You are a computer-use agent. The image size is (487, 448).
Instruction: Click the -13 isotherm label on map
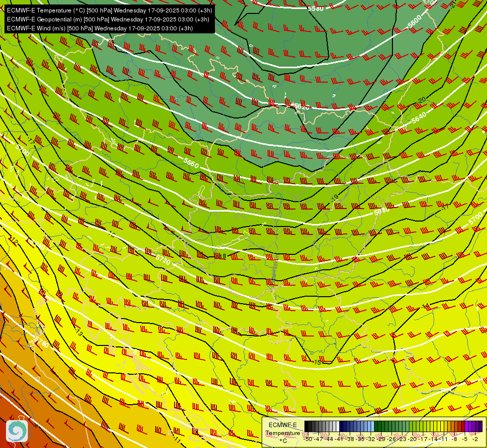point(79,333)
